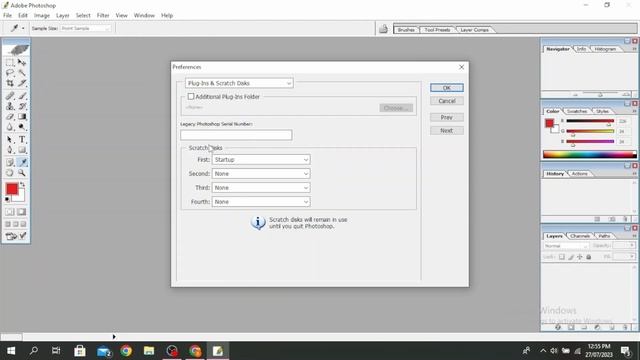Switch to the Channels tab
The image size is (640, 360).
[580, 236]
